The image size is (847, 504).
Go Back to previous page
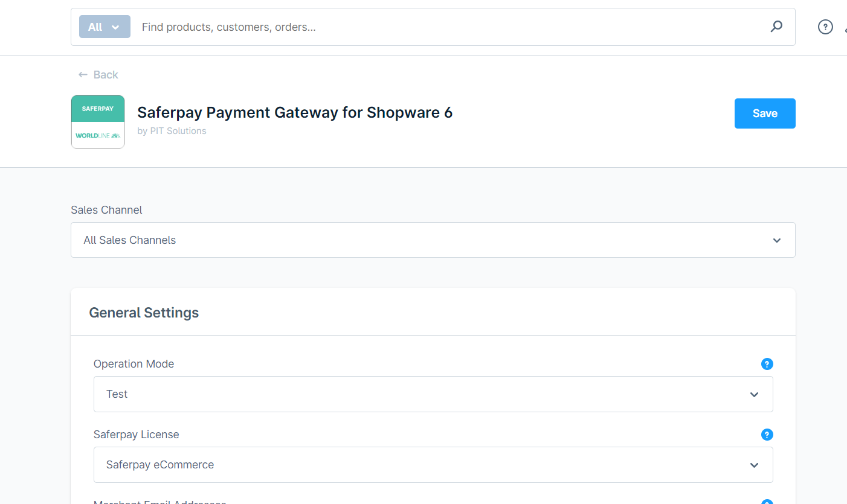[98, 74]
